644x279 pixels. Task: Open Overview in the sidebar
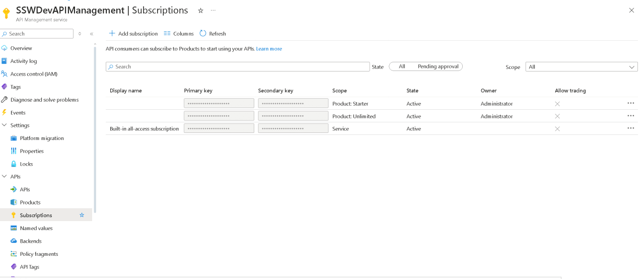(21, 48)
